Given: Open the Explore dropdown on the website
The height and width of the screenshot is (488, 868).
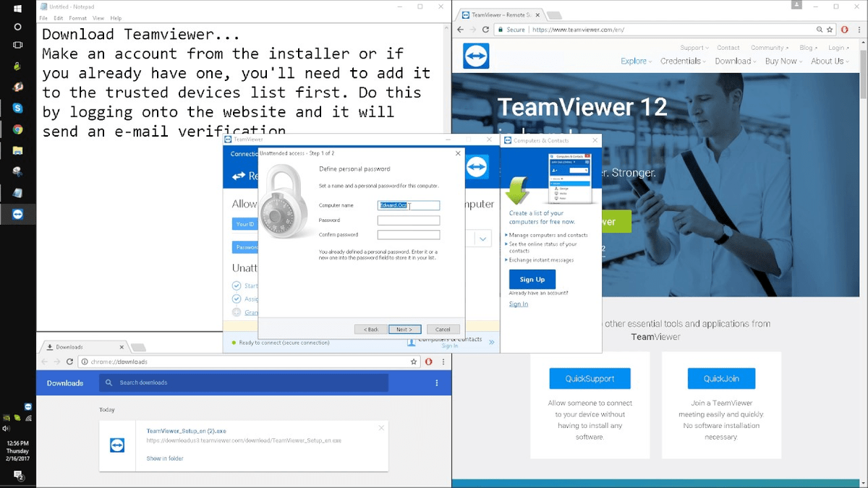Looking at the screenshot, I should point(634,61).
